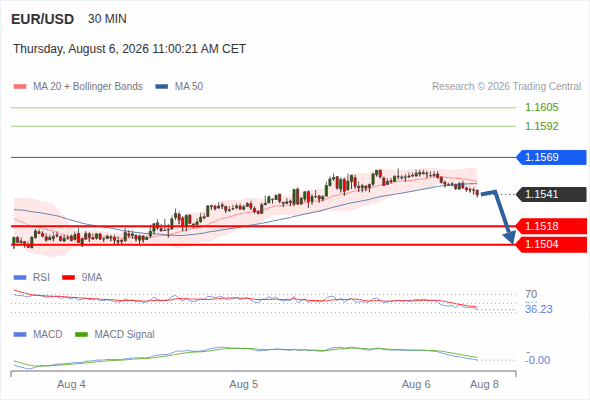590x400 pixels.
Task: Click the Aug 5 date axis label
Action: pyautogui.click(x=244, y=385)
